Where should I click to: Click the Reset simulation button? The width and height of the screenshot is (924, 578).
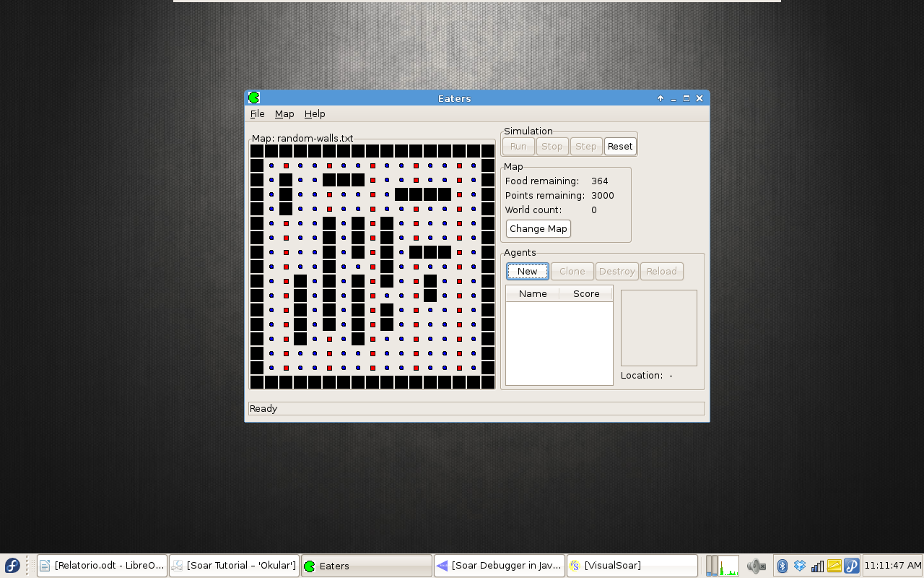620,146
